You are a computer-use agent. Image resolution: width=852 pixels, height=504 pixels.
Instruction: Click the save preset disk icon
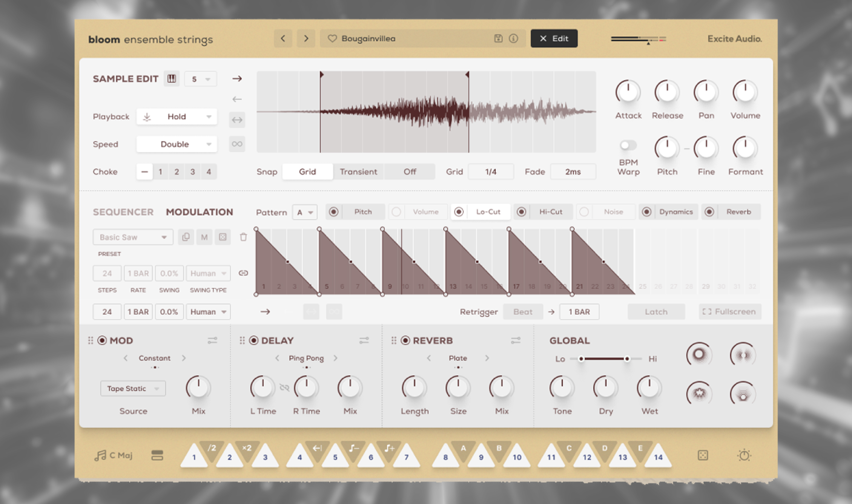[498, 38]
